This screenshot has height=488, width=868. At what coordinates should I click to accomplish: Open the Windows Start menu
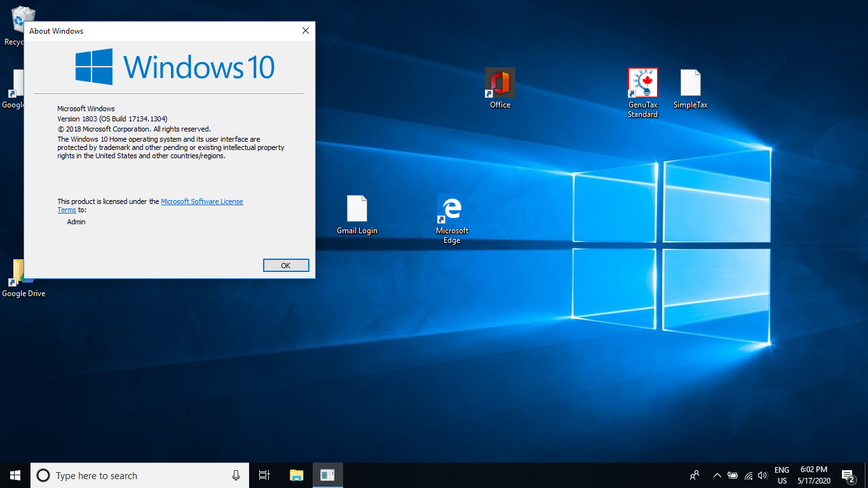pyautogui.click(x=15, y=475)
